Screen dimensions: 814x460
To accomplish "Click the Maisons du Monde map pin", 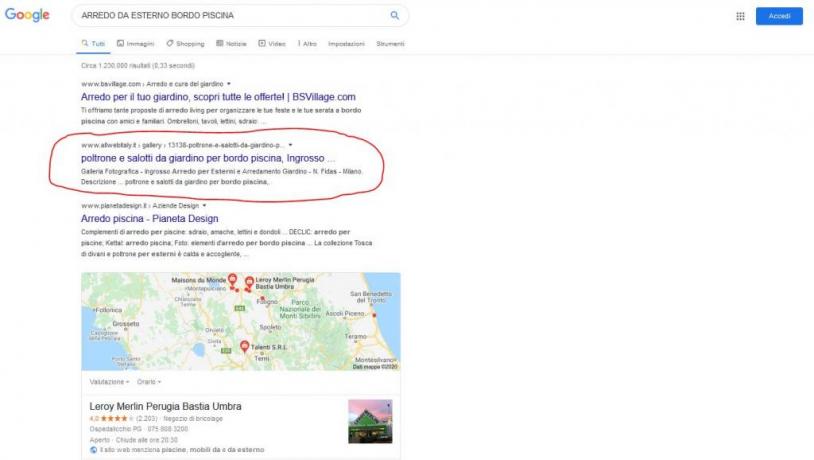I will coord(233,279).
